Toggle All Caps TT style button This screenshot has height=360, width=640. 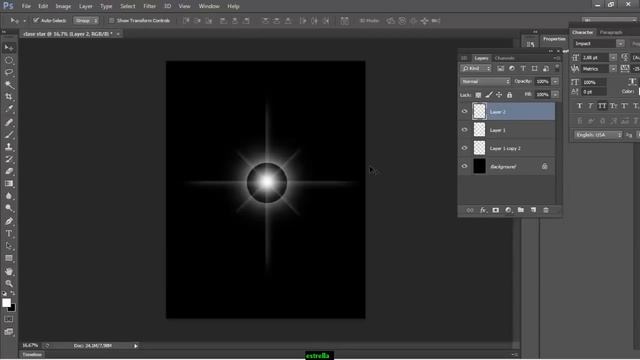point(602,106)
